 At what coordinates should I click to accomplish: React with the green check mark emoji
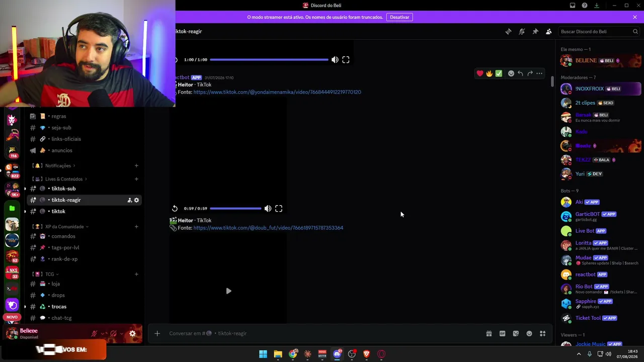[x=499, y=73]
